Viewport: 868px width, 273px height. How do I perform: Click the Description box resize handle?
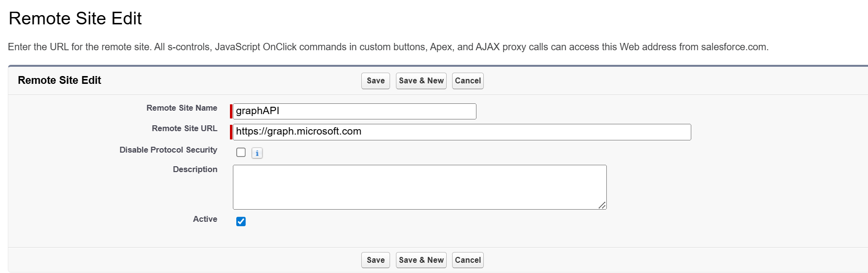(x=602, y=206)
